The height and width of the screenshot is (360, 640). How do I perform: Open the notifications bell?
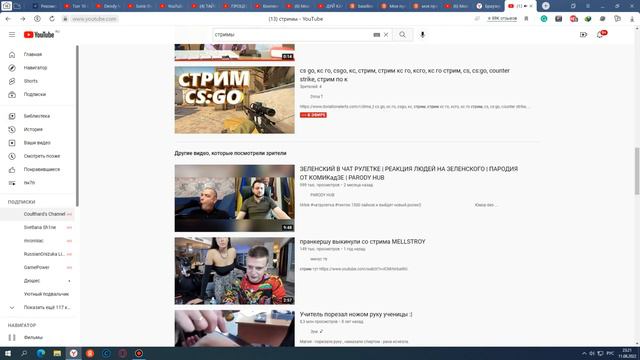(x=600, y=35)
